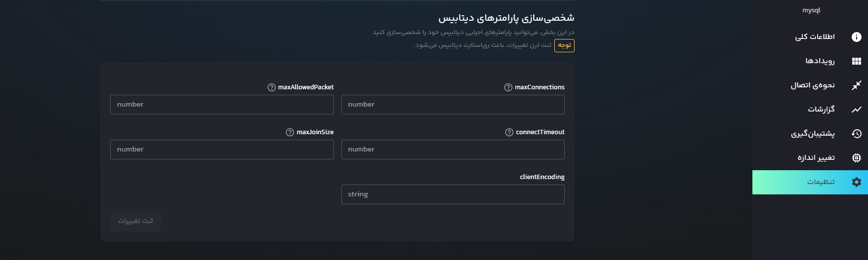868x260 pixels.
Task: Click the chart line icon beside گزارشات
Action: tap(856, 110)
